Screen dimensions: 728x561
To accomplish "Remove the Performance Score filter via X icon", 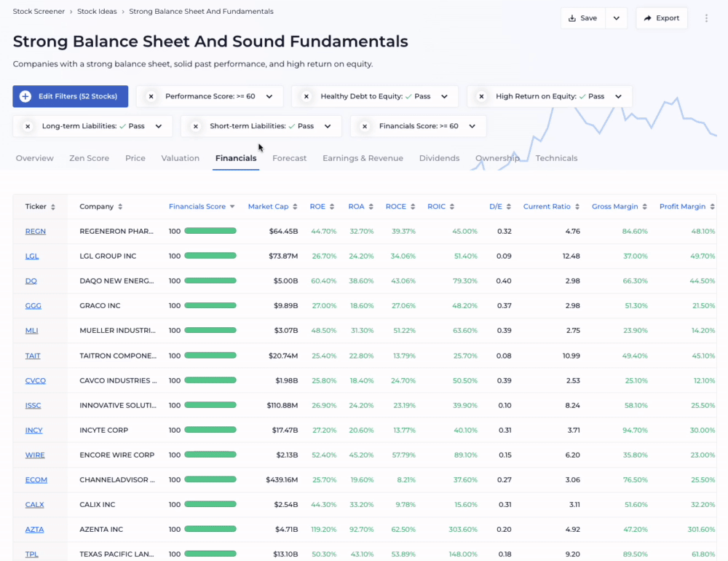I will (x=151, y=96).
